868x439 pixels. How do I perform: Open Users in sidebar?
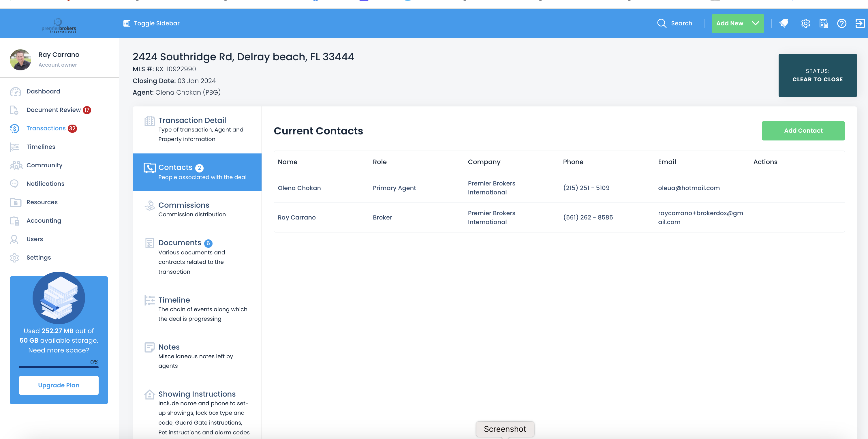35,239
